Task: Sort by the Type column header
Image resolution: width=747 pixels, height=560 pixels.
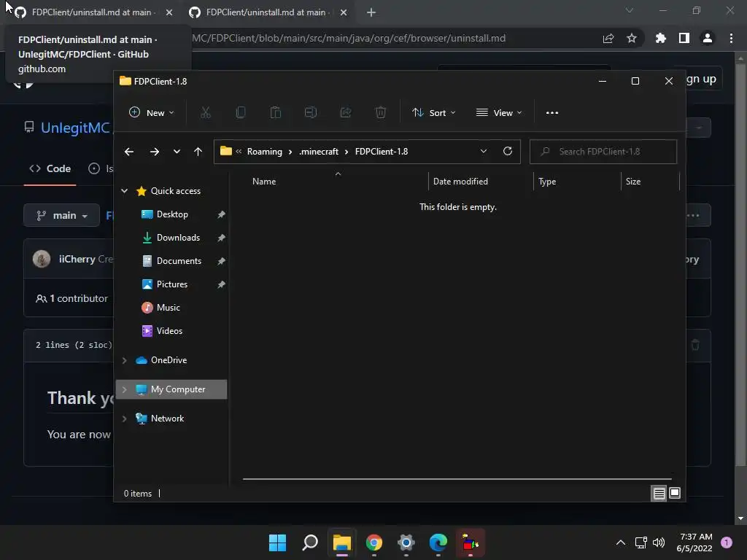Action: [547, 182]
